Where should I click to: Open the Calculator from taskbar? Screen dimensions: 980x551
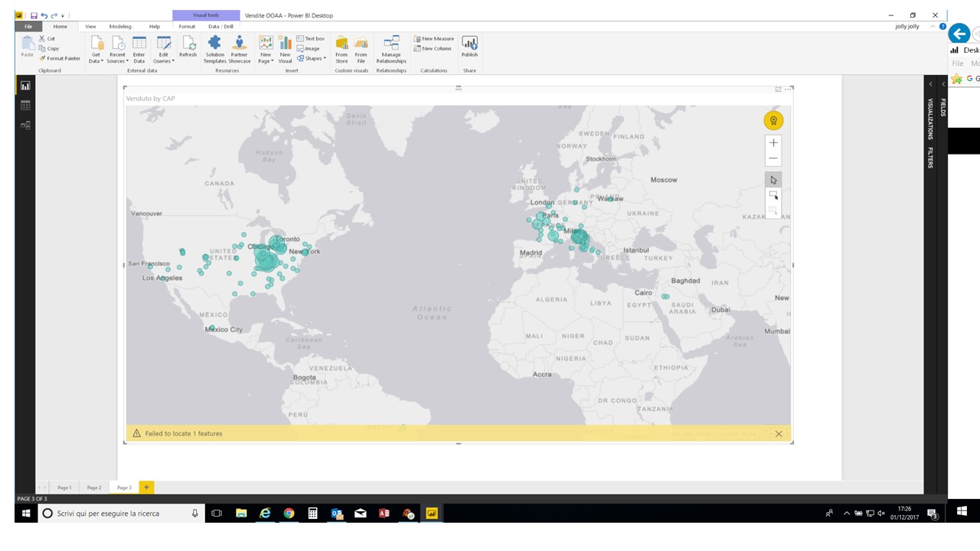click(x=312, y=513)
